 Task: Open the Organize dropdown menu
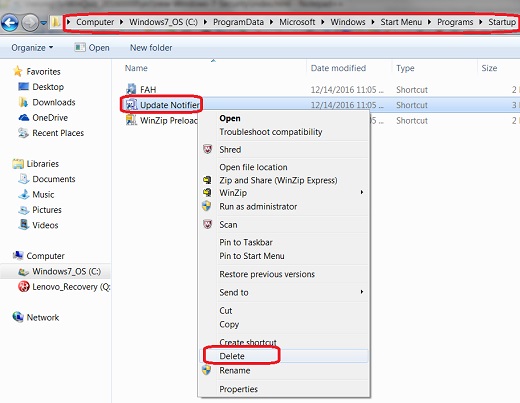point(32,48)
